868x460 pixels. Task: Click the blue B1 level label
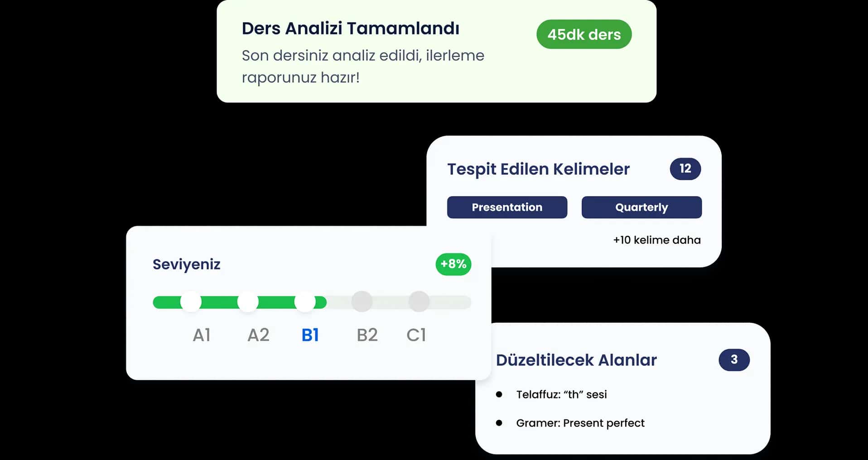(310, 335)
